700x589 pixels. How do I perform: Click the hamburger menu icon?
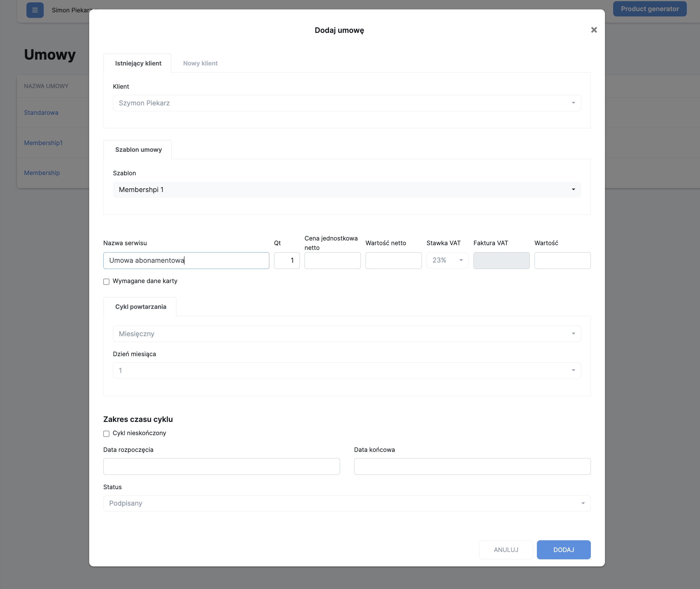coord(35,10)
